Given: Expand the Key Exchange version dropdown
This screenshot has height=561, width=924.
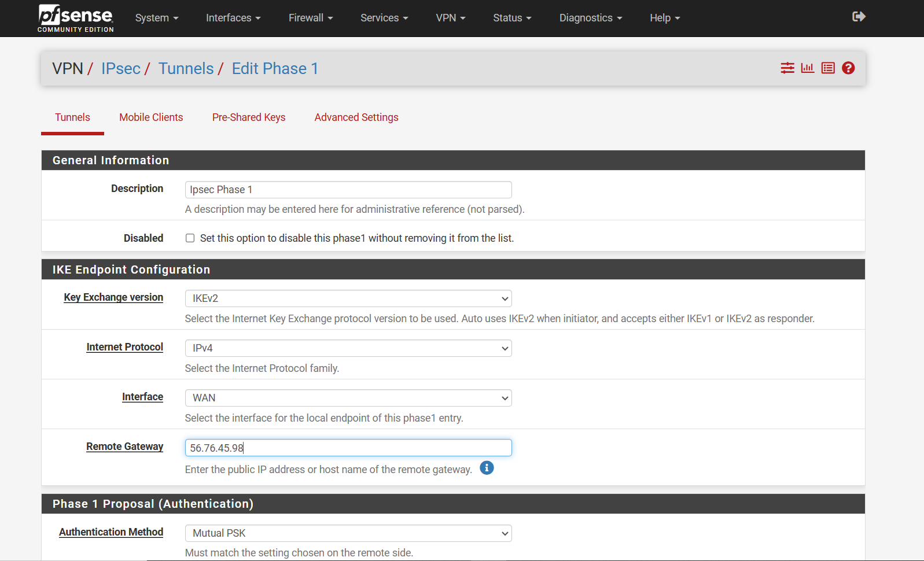Looking at the screenshot, I should [348, 298].
